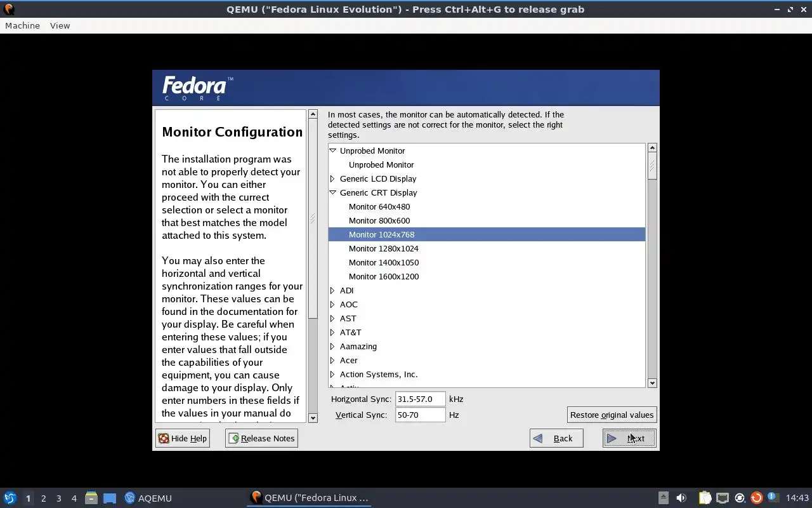Click the QEMU title bar logo icon

click(x=9, y=10)
